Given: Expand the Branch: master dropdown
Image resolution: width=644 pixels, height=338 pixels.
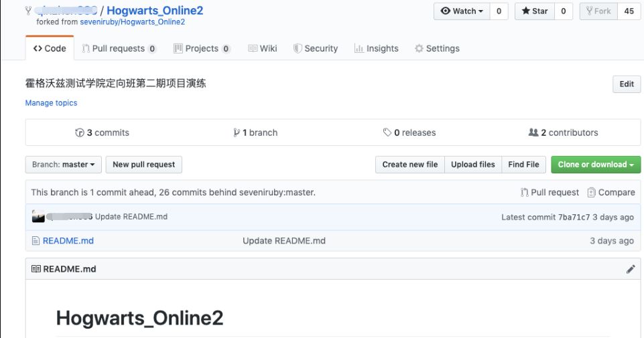Looking at the screenshot, I should 63,165.
